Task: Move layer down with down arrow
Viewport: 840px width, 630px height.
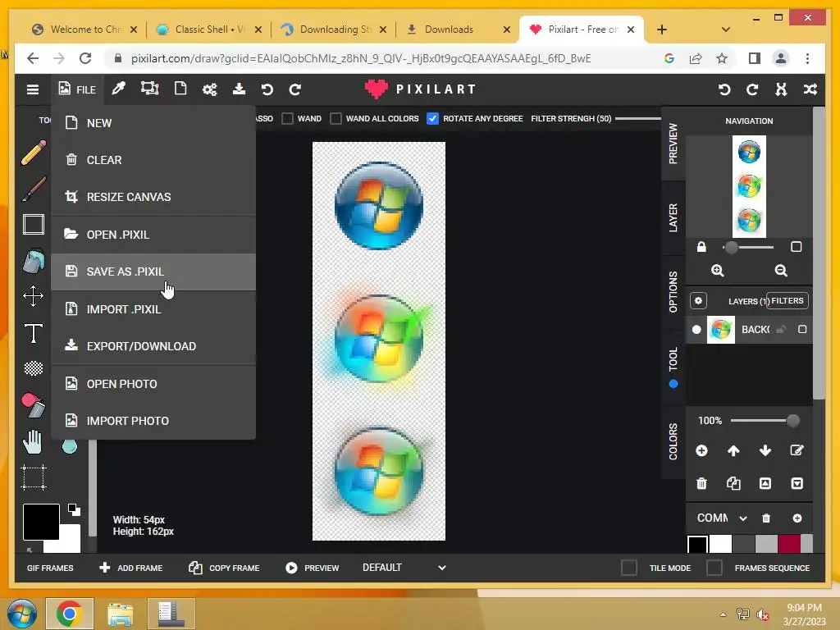Action: point(765,450)
